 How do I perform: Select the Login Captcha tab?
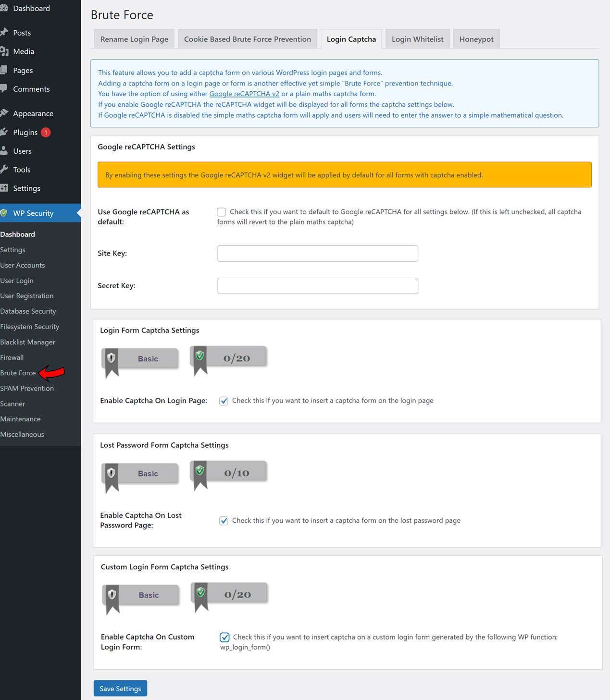coord(351,39)
